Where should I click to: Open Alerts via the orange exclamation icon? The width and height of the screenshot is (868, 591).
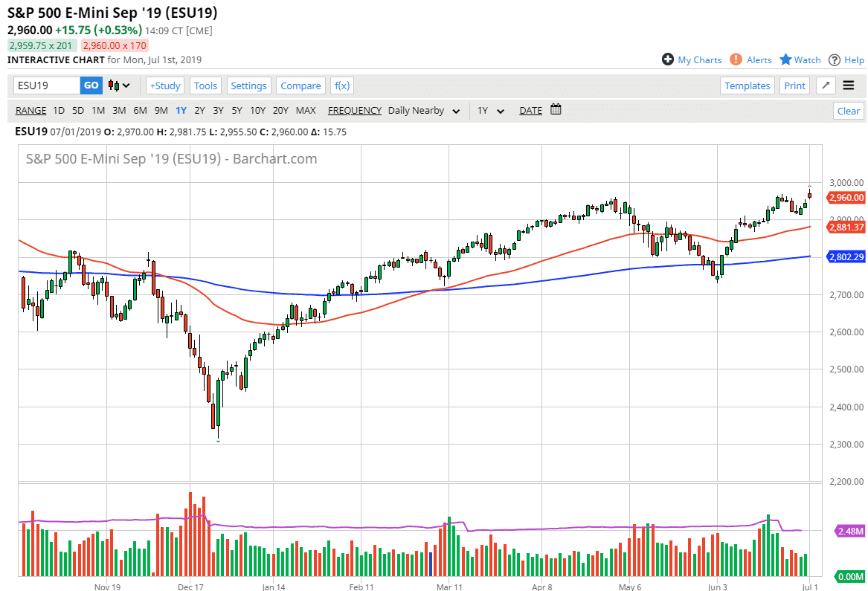click(736, 59)
